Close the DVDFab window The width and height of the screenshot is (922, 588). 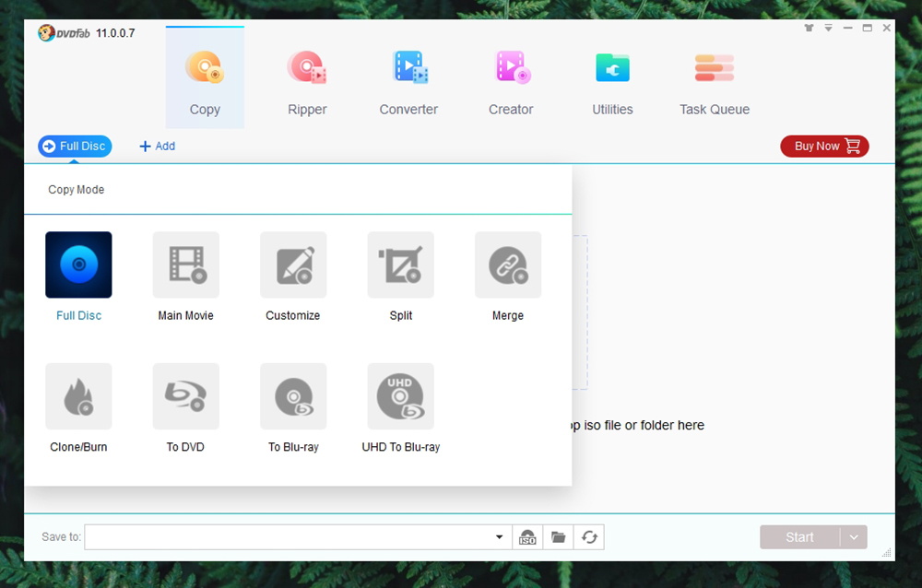coord(887,28)
